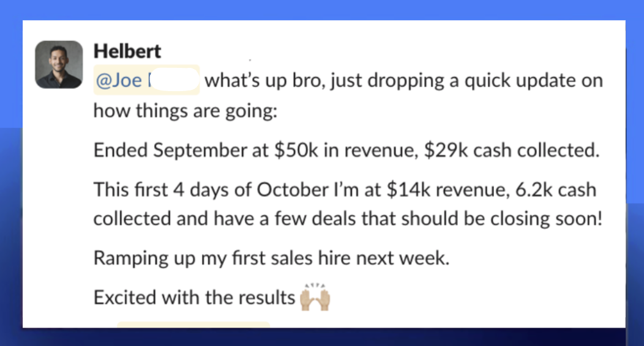Open Helbert's profile avatar photo
This screenshot has width=644, height=346.
tap(59, 64)
